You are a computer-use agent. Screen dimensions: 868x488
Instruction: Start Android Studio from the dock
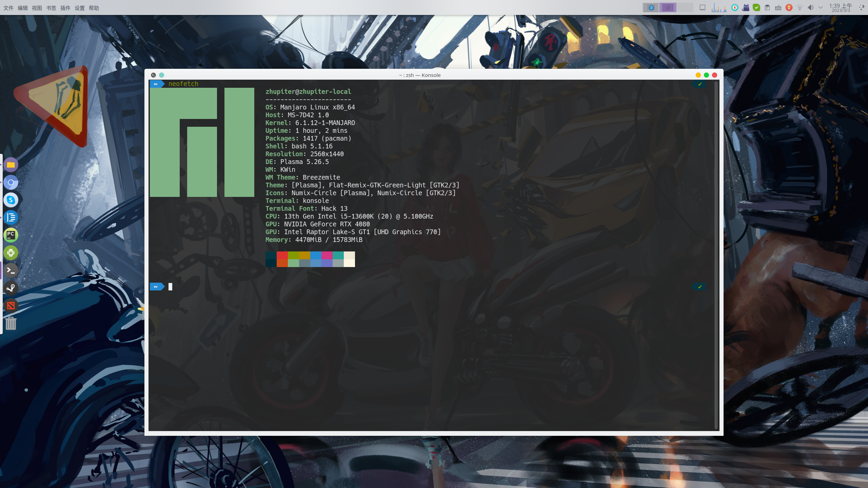11,253
